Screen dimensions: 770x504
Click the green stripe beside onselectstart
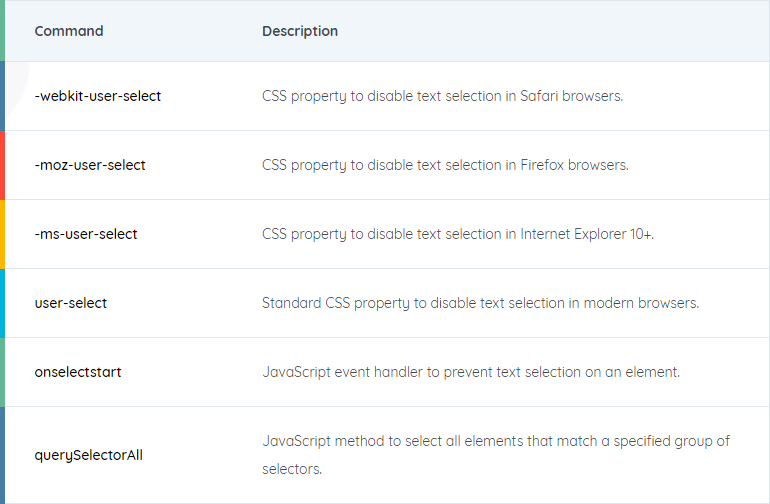click(x=2, y=372)
